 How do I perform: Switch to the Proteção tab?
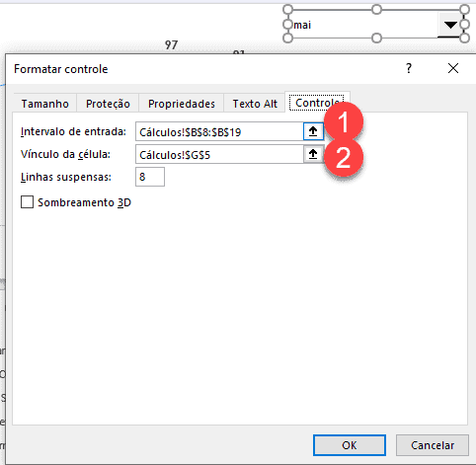tap(108, 104)
